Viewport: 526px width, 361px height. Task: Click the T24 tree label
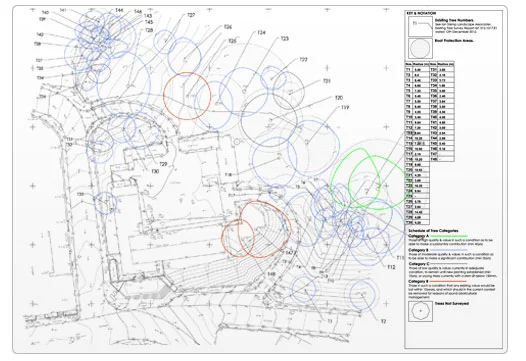point(261,33)
